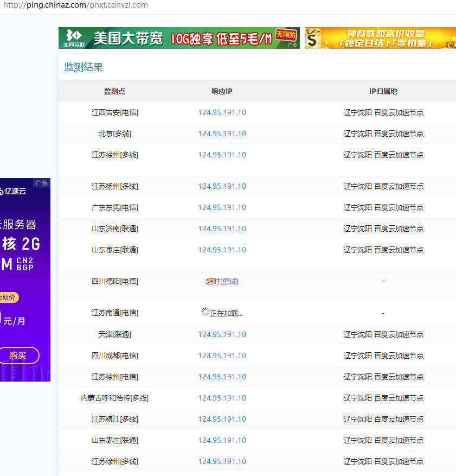Open the IP link in 北京[多线] row

tap(222, 134)
